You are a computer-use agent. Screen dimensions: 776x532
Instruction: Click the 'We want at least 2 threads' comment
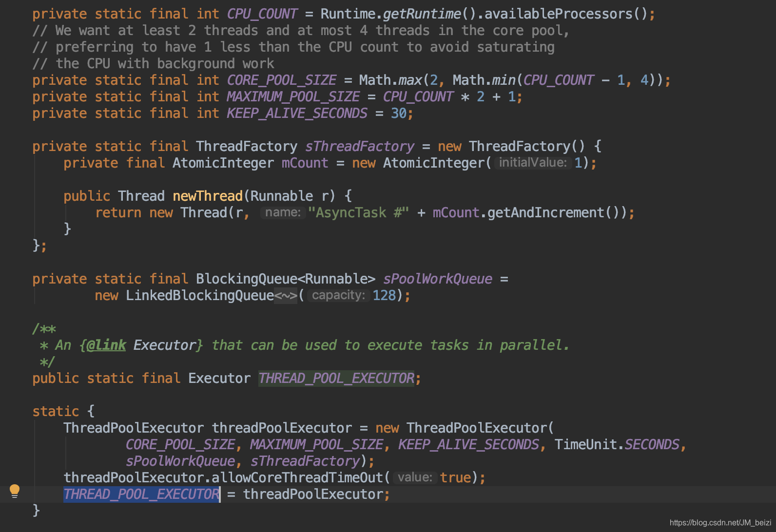301,31
